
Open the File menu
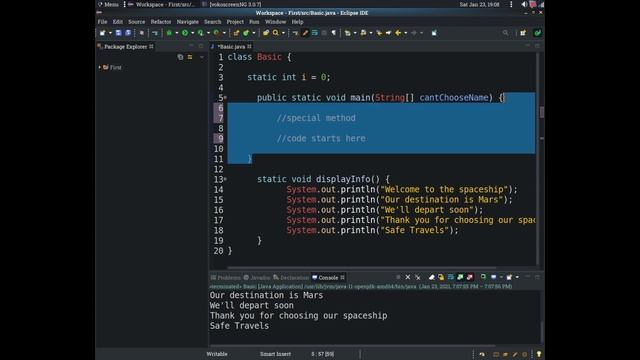pyautogui.click(x=102, y=22)
